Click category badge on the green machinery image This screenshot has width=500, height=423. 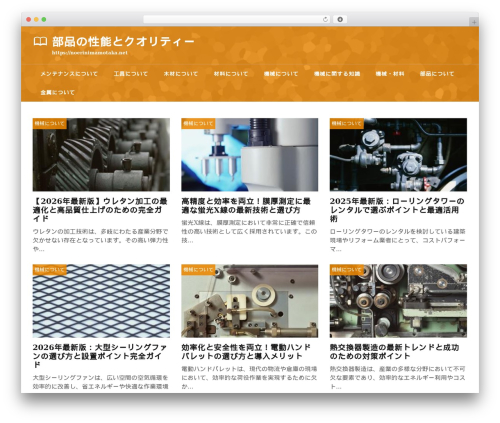coord(347,270)
